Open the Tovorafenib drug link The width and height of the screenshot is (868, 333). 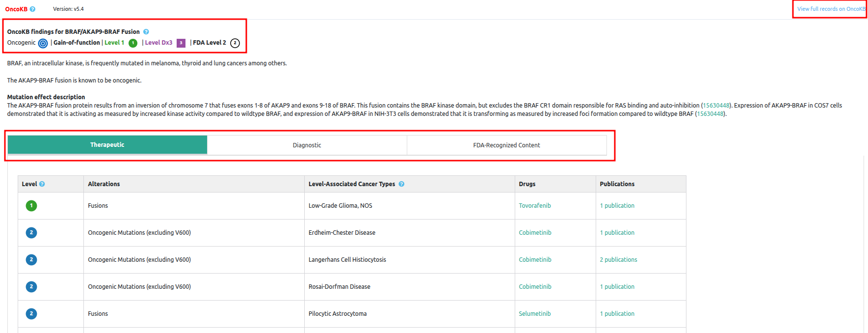coord(534,206)
